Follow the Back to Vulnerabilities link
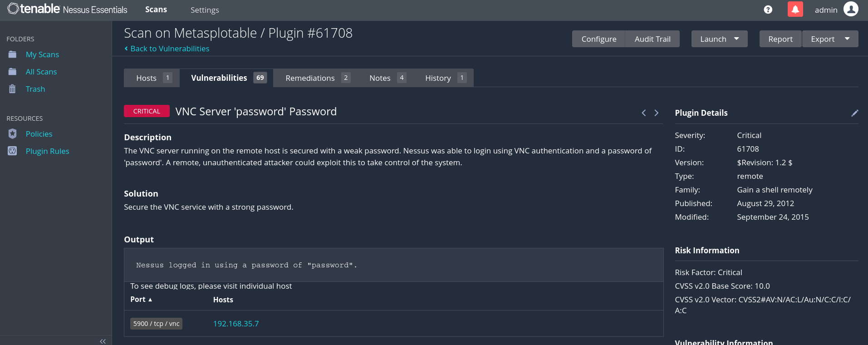 [169, 49]
